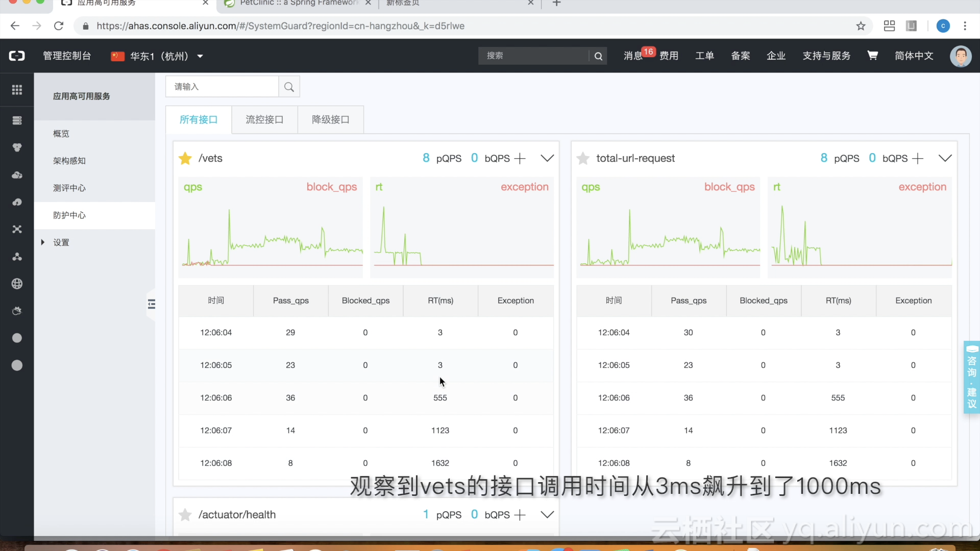Switch to 流控接口 tab
This screenshot has height=551, width=980.
pyautogui.click(x=264, y=119)
